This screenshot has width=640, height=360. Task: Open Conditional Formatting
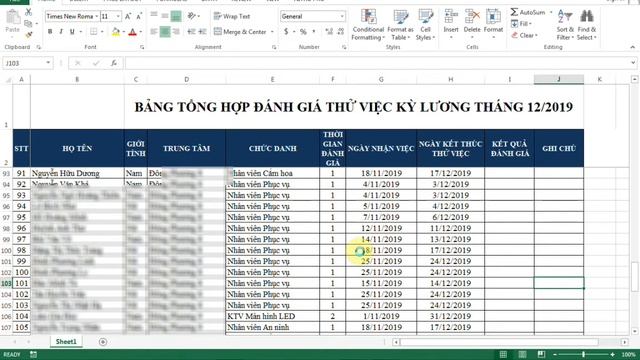[368, 24]
